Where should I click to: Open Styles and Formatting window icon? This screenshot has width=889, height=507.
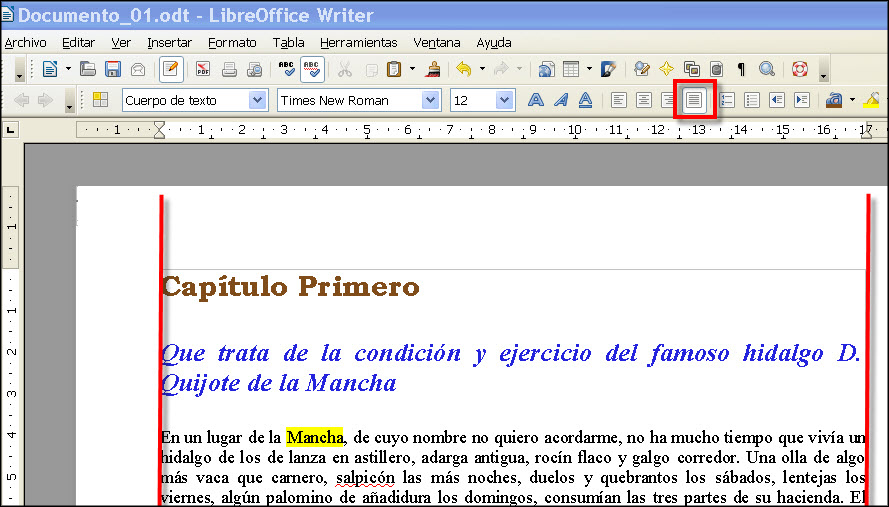tap(100, 100)
